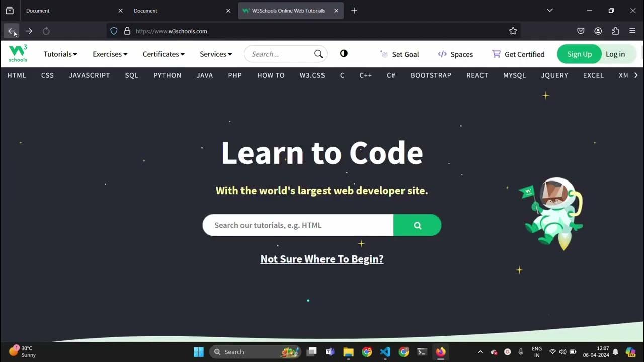
Task: Open Microsoft Teams from the taskbar
Action: 330,352
